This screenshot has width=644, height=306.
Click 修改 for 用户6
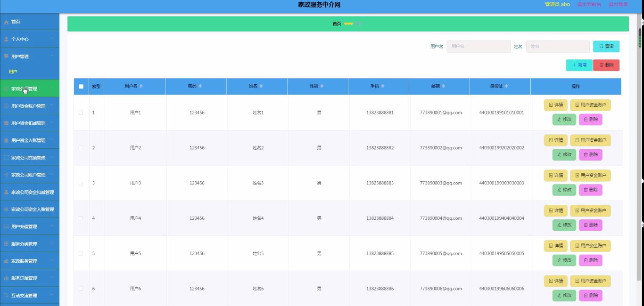coord(564,296)
